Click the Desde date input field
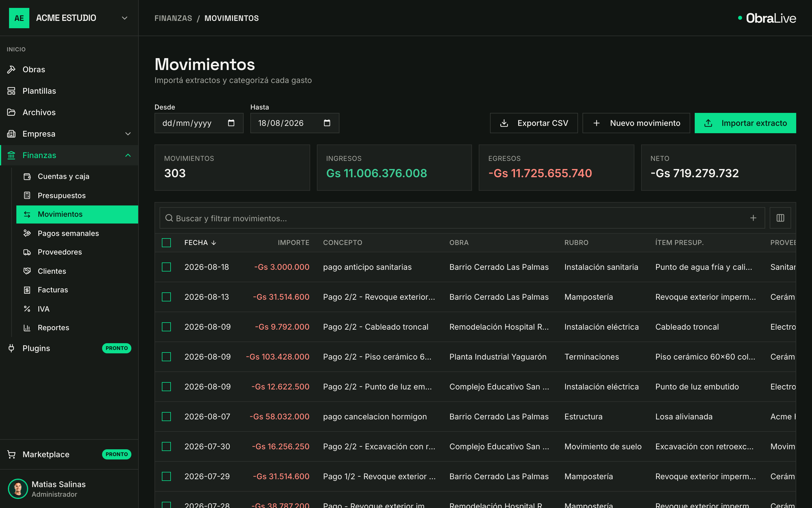Image resolution: width=812 pixels, height=508 pixels. [x=199, y=123]
